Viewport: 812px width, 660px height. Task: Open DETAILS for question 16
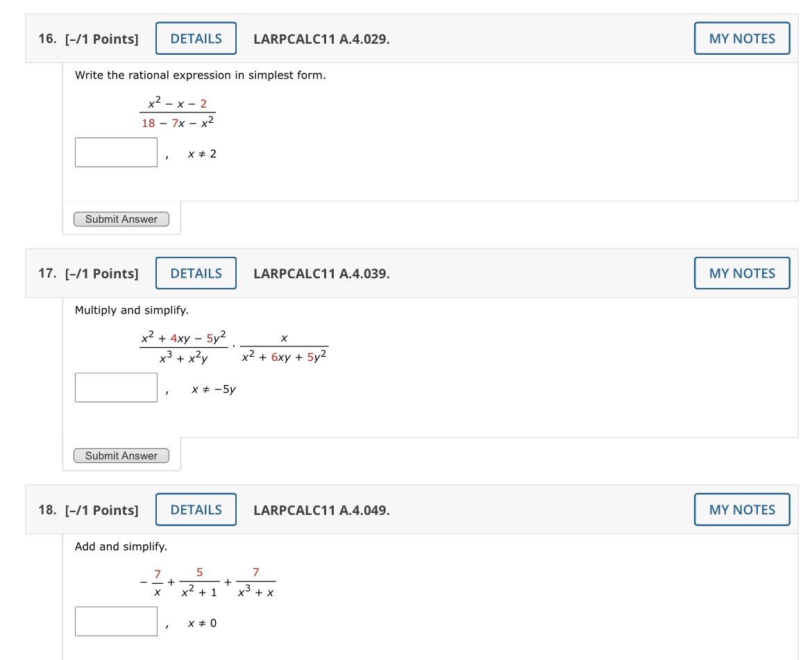[x=196, y=38]
